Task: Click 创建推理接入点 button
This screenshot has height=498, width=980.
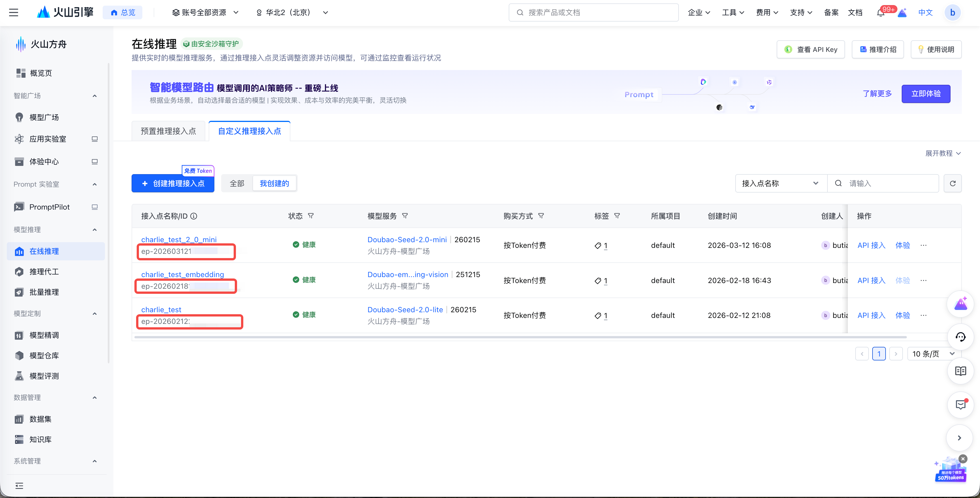Action: coord(173,183)
